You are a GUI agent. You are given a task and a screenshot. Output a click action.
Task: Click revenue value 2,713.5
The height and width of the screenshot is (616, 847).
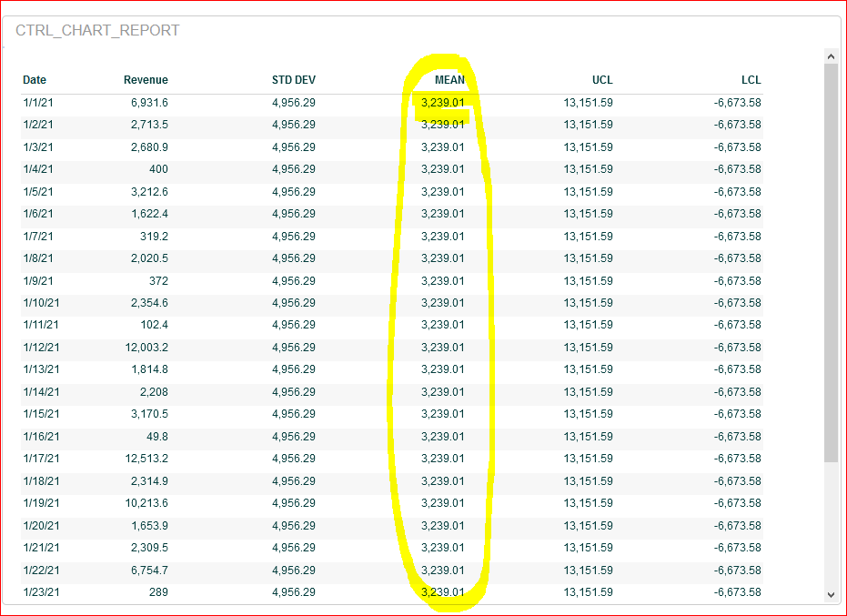point(149,125)
